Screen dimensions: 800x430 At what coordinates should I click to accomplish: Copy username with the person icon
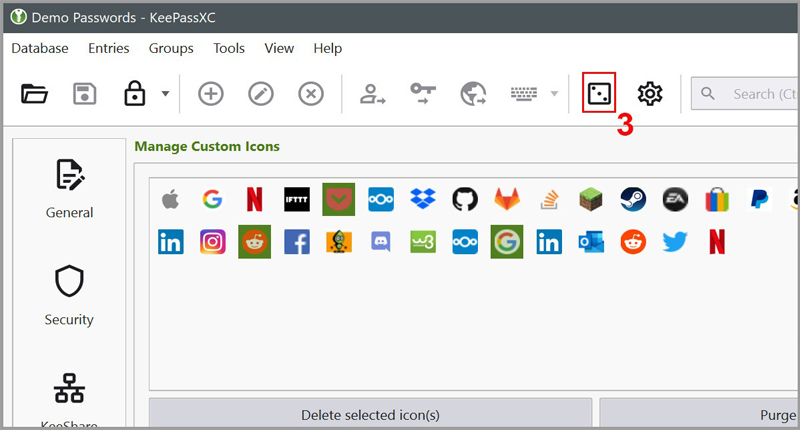coord(373,94)
